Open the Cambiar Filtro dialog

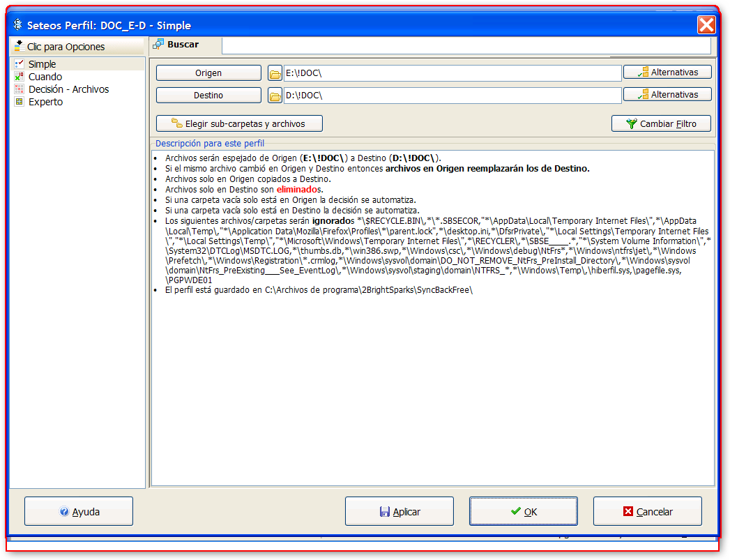coord(661,123)
